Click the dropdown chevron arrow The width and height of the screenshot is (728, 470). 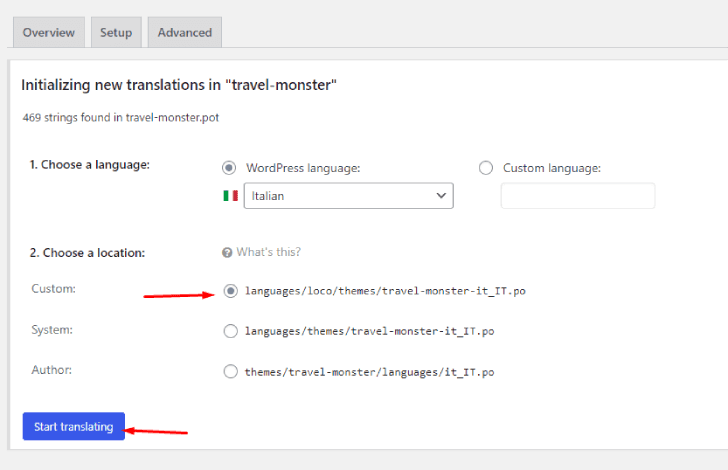click(441, 196)
